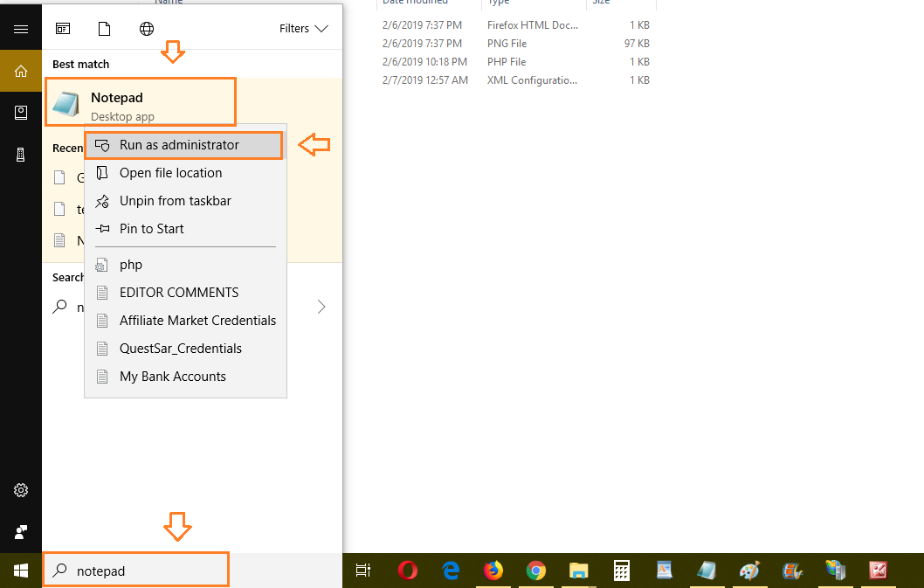Open Microsoft Edge from the taskbar
Viewport: 924px width, 588px height.
[451, 571]
